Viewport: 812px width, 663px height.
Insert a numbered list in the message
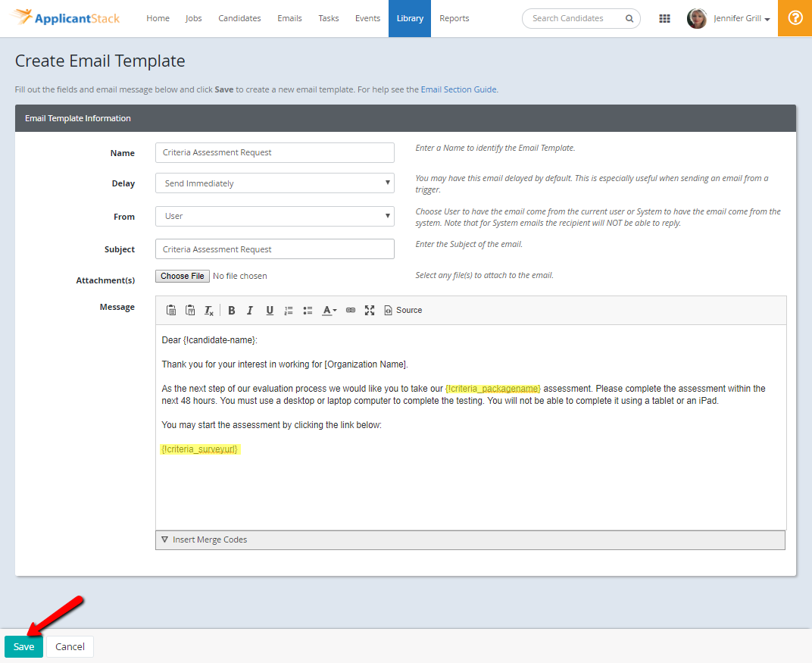(289, 310)
